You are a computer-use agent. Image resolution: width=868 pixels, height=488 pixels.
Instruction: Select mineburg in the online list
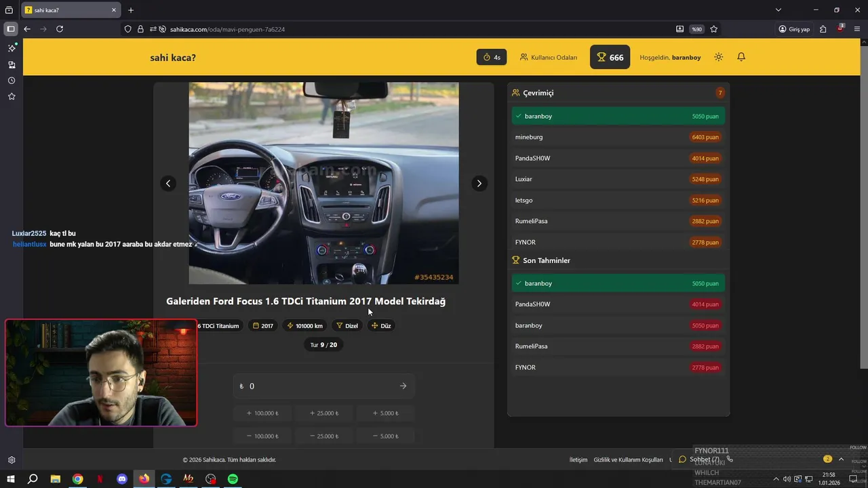(x=618, y=137)
